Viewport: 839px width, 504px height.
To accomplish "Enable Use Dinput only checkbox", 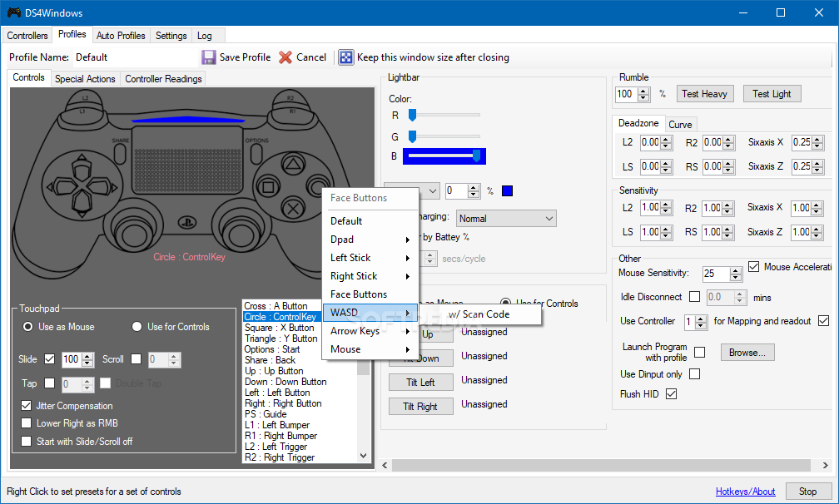I will point(694,374).
